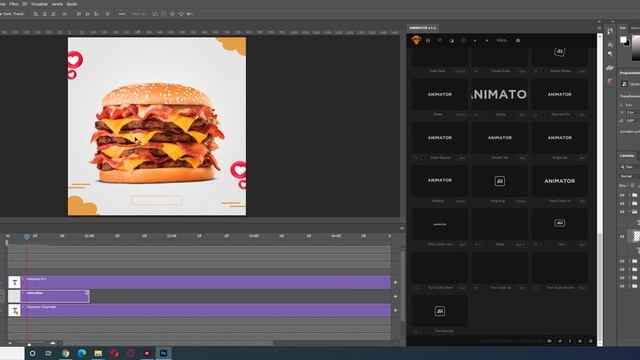Viewport: 640px width, 360px height.
Task: Select the Ping Pong preset image thumbnail
Action: pos(500,181)
